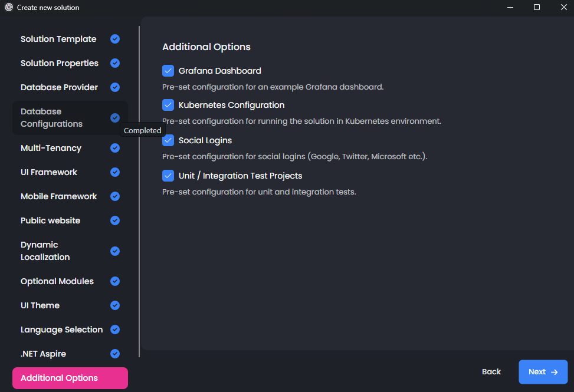Click the checkmark icon beside Multi-Tenancy
This screenshot has width=574, height=392.
tap(115, 148)
